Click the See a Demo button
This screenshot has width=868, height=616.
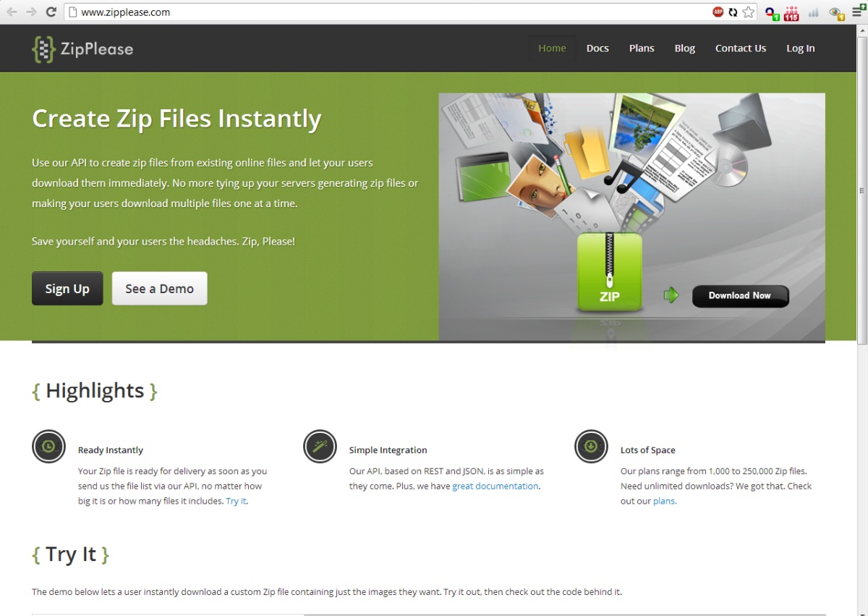click(x=160, y=289)
